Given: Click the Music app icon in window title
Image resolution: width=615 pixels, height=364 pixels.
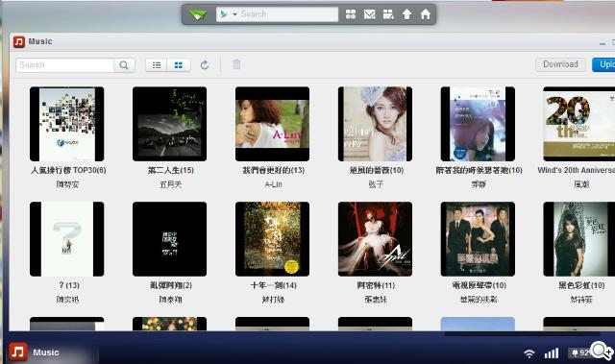Looking at the screenshot, I should [19, 41].
